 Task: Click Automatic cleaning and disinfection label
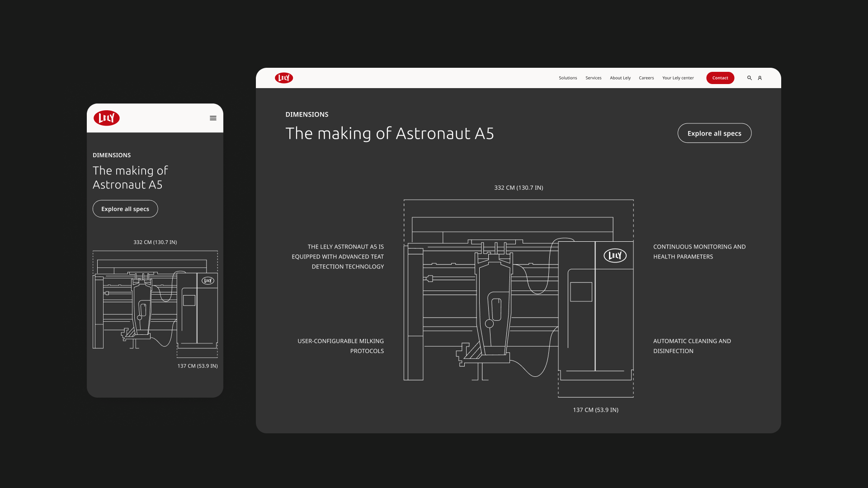[692, 346]
